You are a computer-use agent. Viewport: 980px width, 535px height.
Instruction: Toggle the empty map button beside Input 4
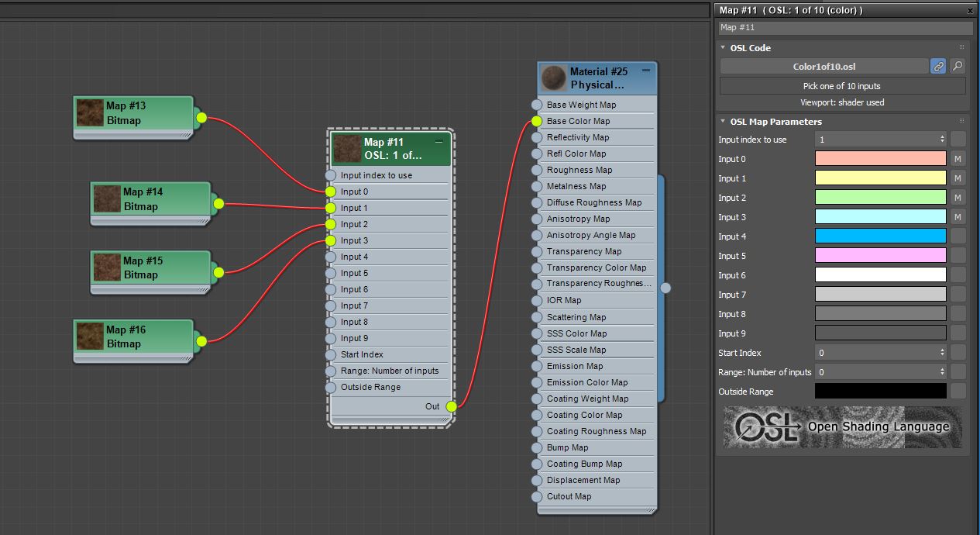pyautogui.click(x=958, y=236)
